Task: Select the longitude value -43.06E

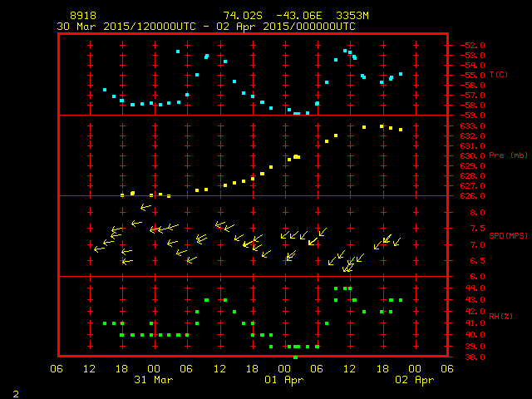Action: click(x=299, y=16)
